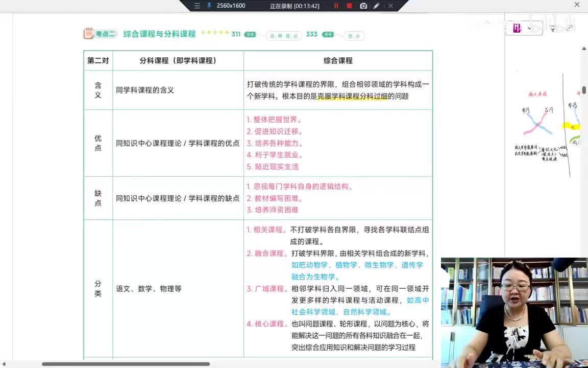Expand the side panel to fullscreen
This screenshot has height=368, width=588.
click(570, 28)
